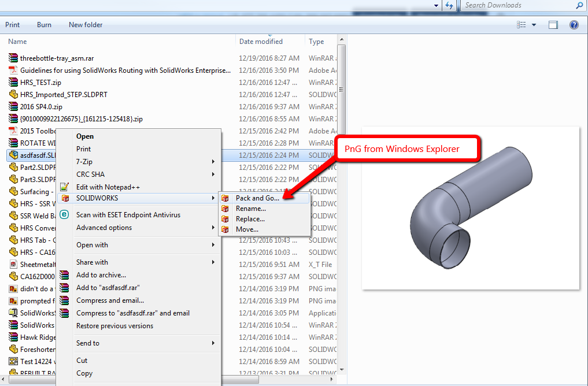Click the WinRAR icon beside Compress and email
This screenshot has height=386, width=588.
point(65,300)
